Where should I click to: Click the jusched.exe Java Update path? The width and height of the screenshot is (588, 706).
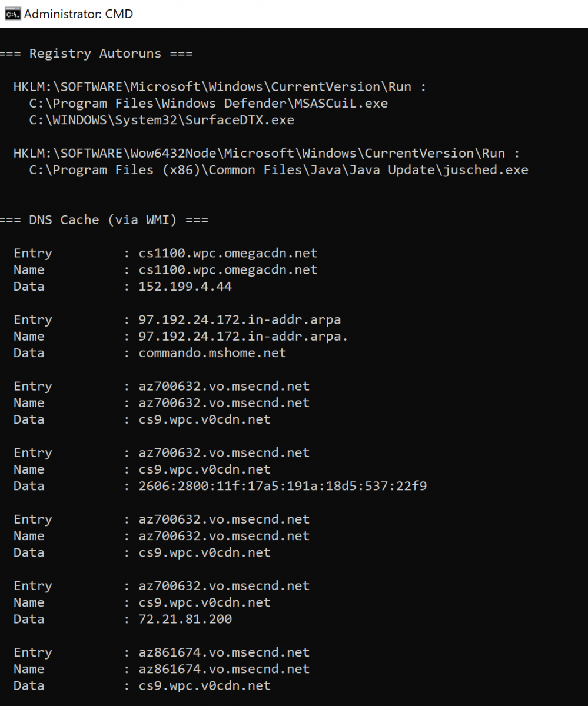(x=278, y=170)
